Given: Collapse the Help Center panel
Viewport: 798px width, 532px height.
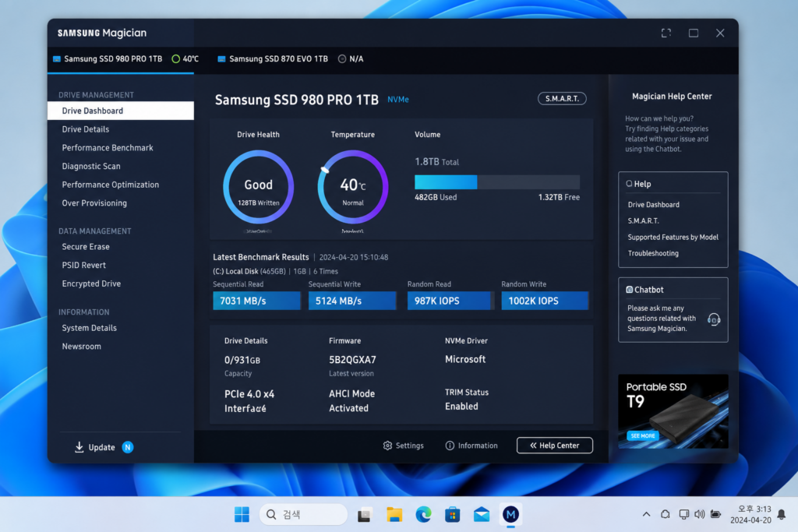Looking at the screenshot, I should [x=555, y=446].
